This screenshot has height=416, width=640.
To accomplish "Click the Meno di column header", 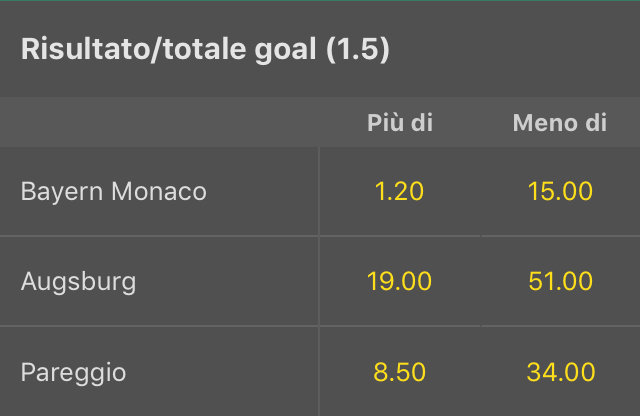I will click(560, 123).
